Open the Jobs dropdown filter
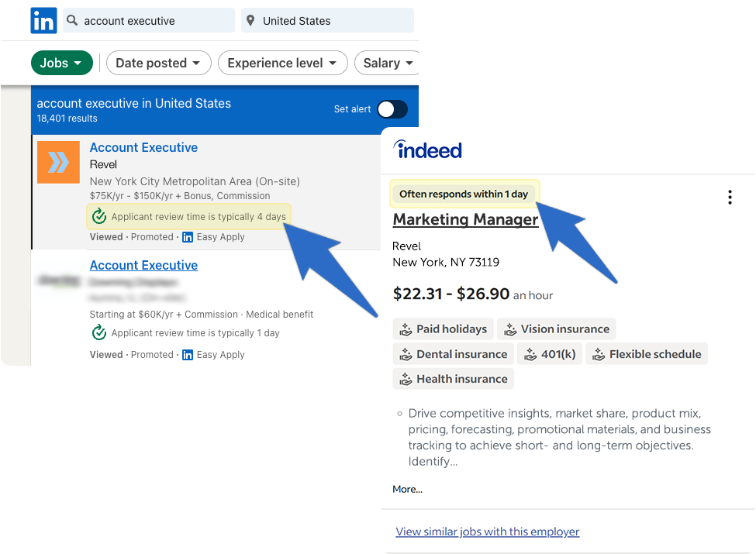 tap(62, 63)
